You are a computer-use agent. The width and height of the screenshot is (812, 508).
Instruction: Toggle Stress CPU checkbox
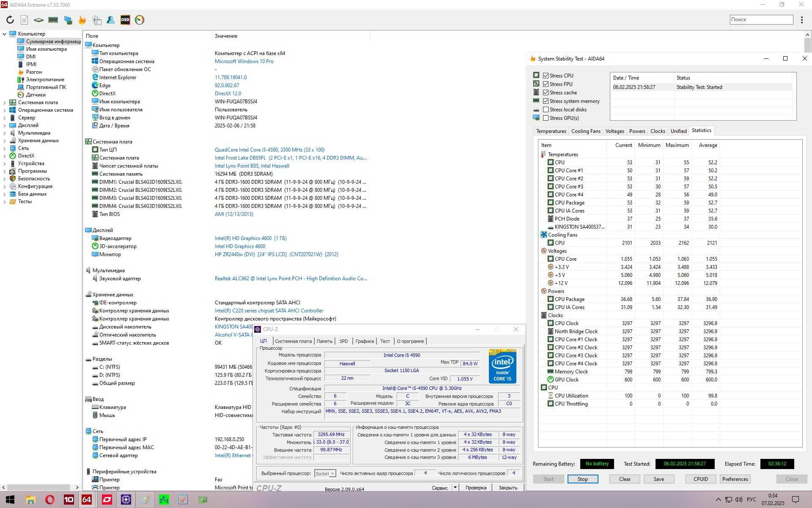coord(546,75)
